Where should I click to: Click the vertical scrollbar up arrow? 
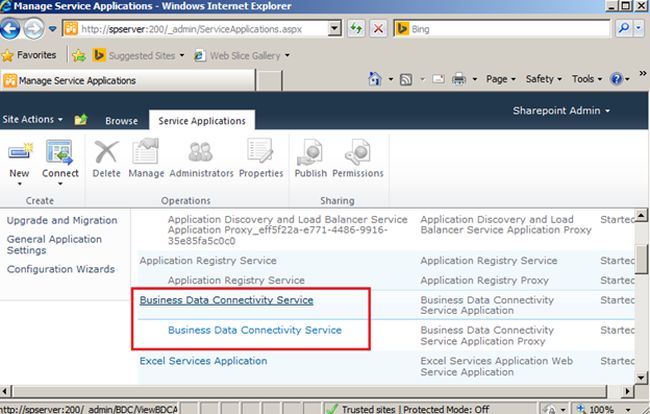coord(641,215)
